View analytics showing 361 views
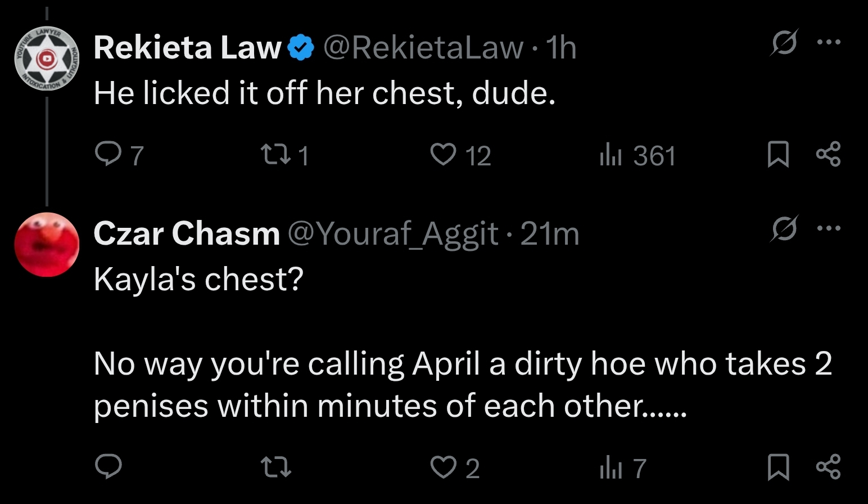Viewport: 868px width, 504px height. [638, 155]
